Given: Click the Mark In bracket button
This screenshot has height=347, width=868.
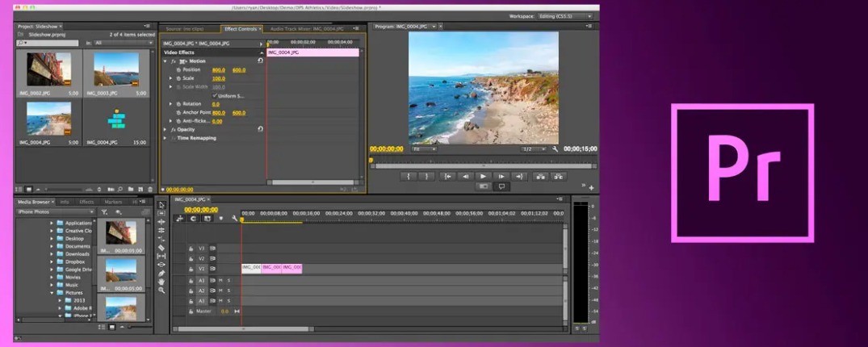Looking at the screenshot, I should click(409, 177).
